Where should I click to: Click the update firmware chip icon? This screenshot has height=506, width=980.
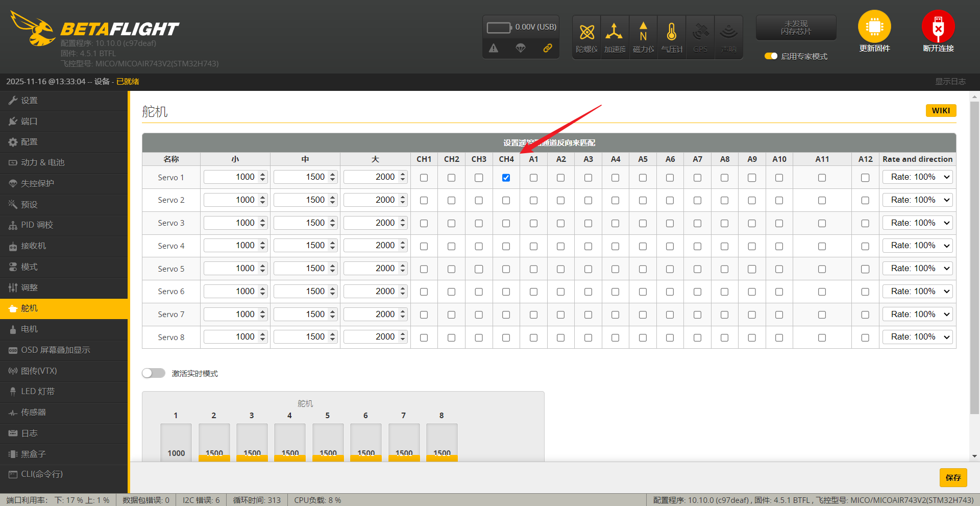coord(874,27)
